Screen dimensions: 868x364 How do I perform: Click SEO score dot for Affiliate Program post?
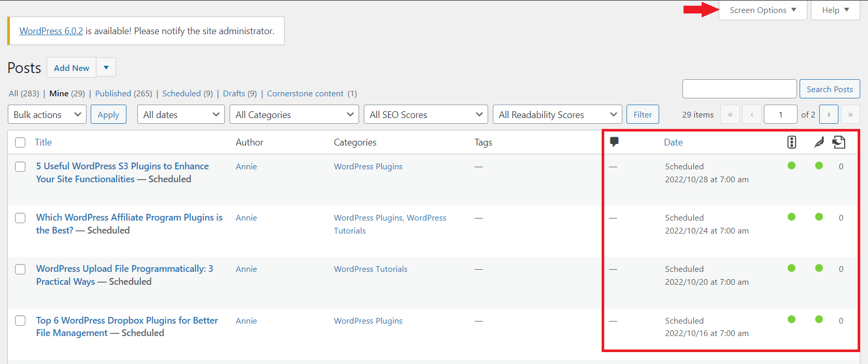[792, 217]
